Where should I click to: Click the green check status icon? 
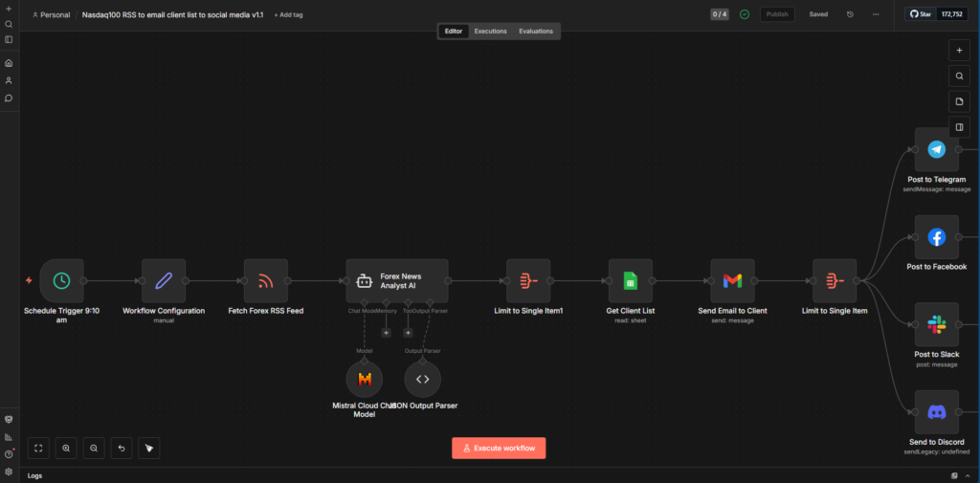[x=745, y=14]
